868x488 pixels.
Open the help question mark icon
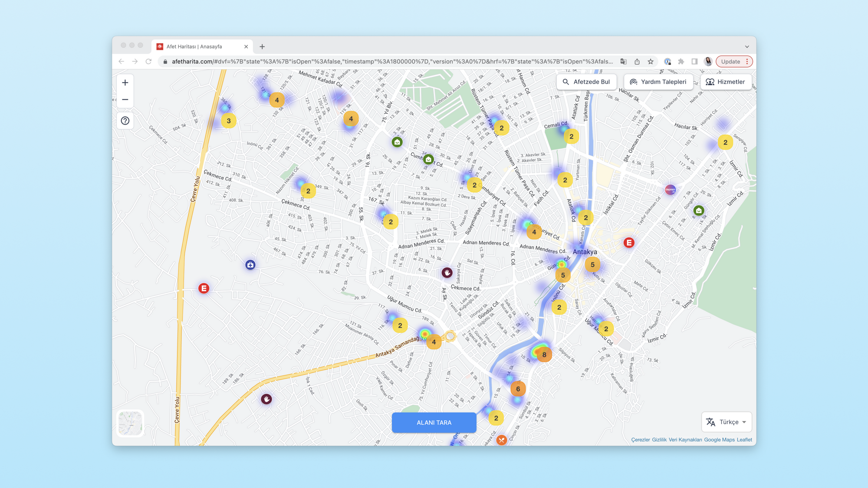[x=125, y=121]
